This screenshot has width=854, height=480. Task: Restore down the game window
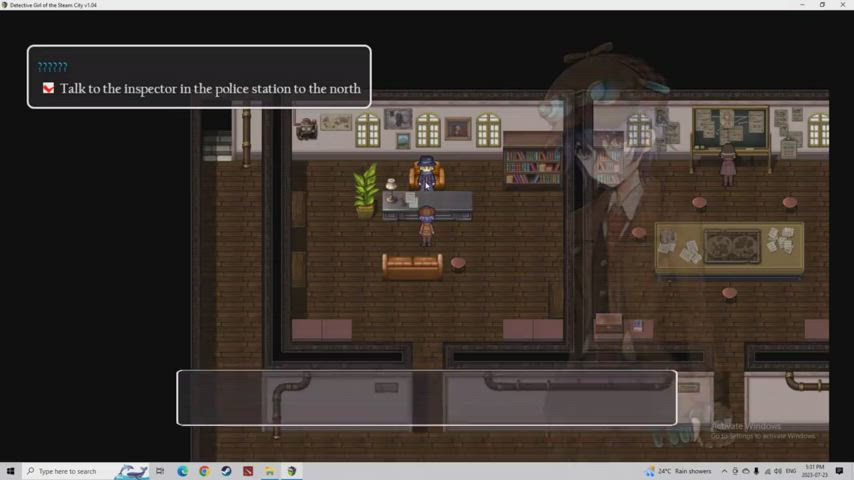click(822, 5)
